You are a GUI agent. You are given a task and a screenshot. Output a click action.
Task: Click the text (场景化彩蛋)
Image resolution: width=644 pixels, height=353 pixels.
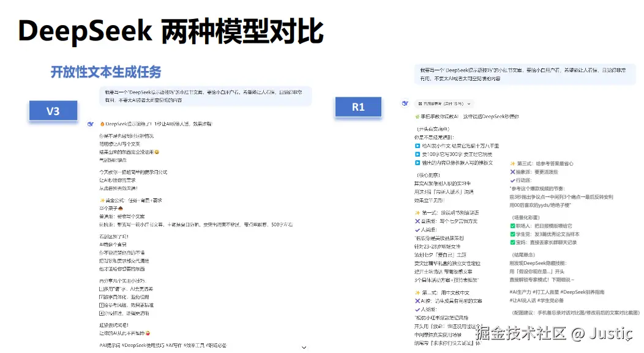[x=525, y=218]
